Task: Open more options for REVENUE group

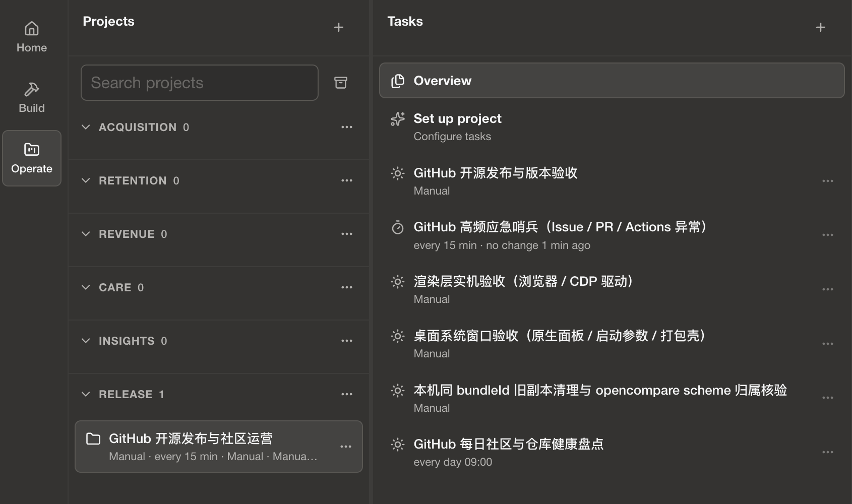Action: [347, 234]
